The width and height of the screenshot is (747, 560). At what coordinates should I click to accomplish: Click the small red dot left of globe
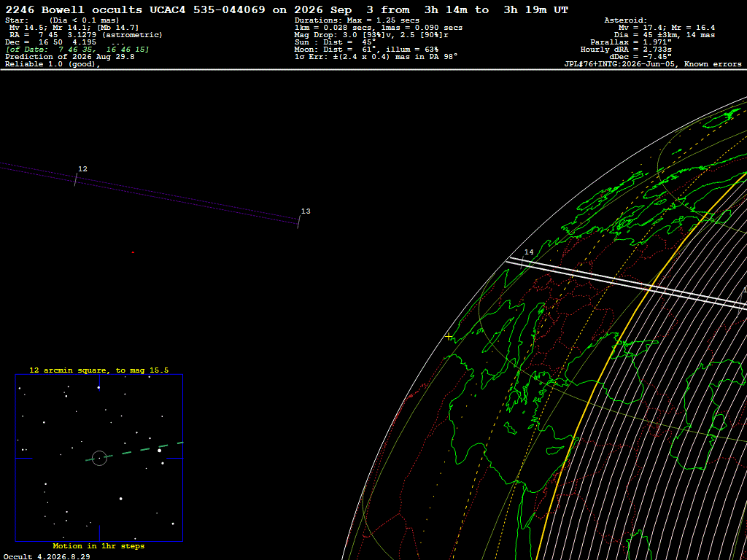coord(133,252)
